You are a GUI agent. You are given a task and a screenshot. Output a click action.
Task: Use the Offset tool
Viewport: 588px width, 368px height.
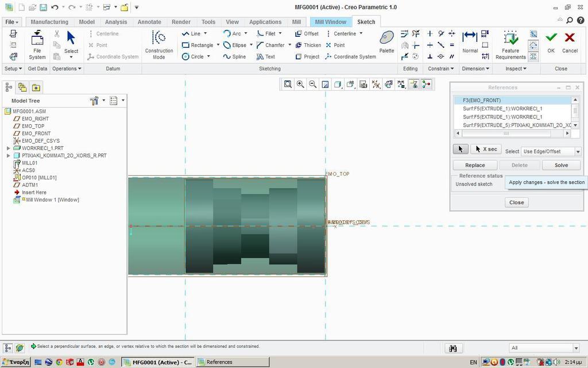click(307, 33)
